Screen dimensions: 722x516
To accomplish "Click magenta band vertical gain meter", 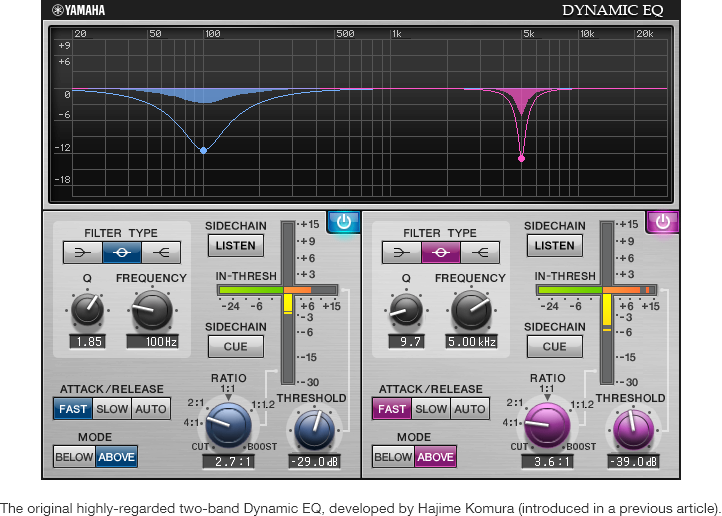I will point(607,302).
